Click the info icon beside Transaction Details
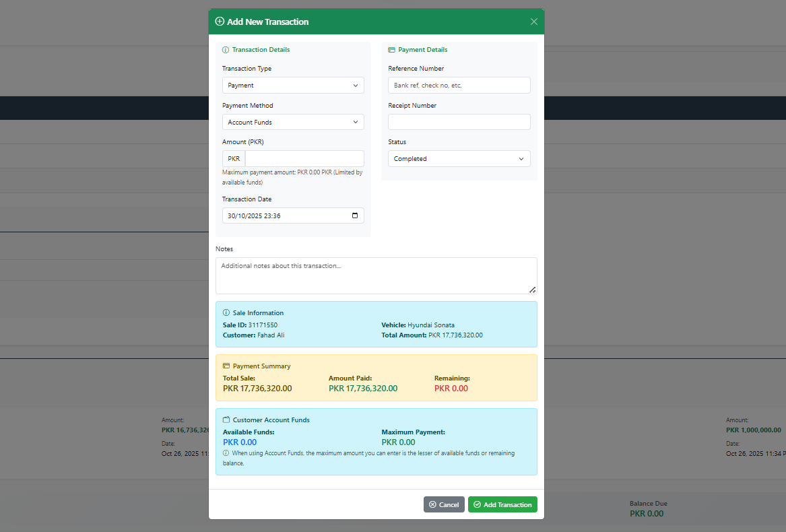Viewport: 786px width, 532px height. tap(226, 50)
